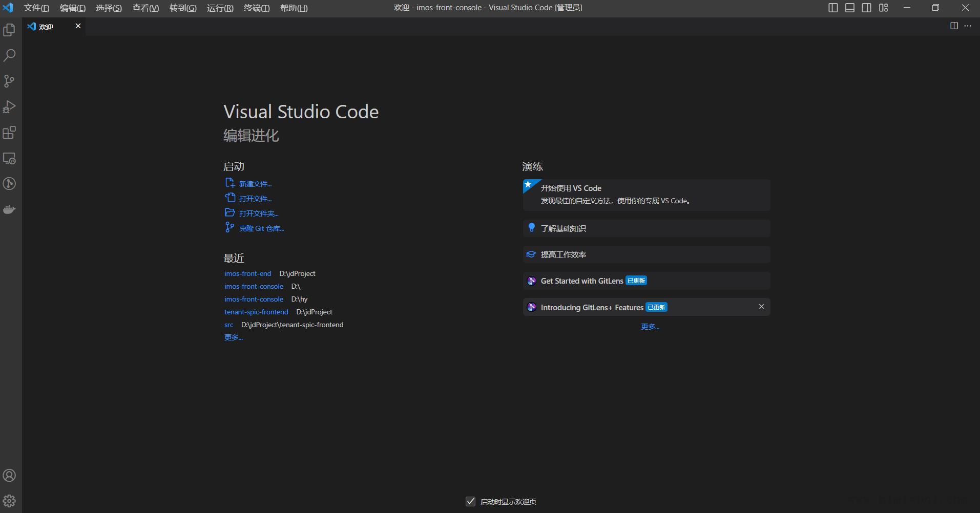Select the 欢迎 editor tab

[54, 27]
